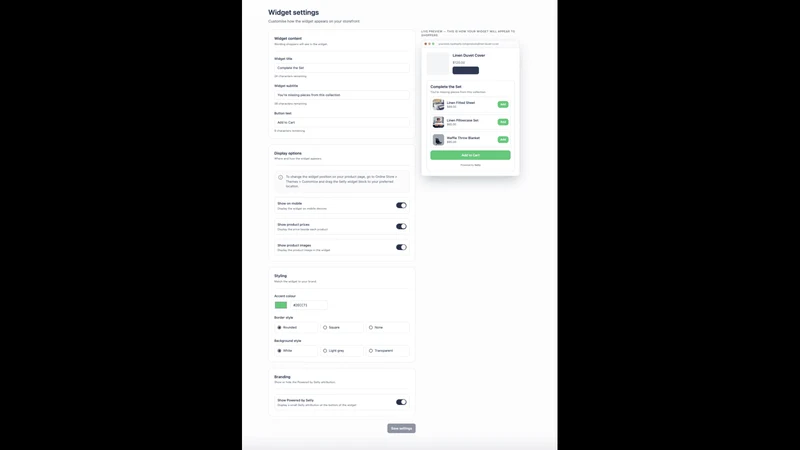
Task: Click the Button text input field
Action: (x=342, y=122)
